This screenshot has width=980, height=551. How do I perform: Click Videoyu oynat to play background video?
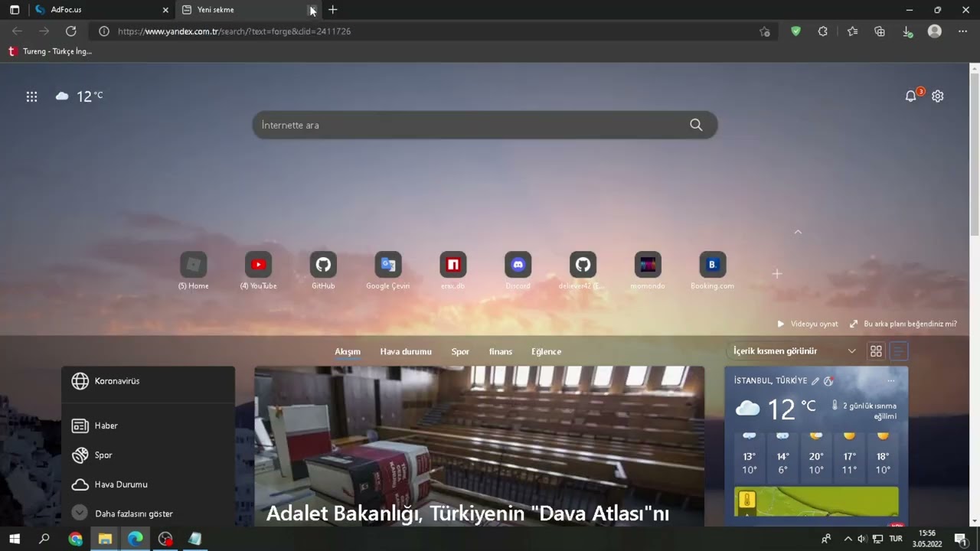(x=808, y=324)
